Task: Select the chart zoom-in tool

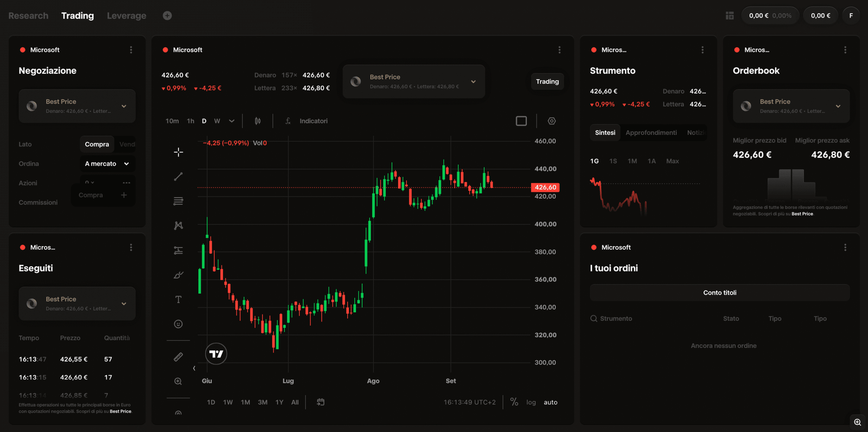Action: [178, 382]
